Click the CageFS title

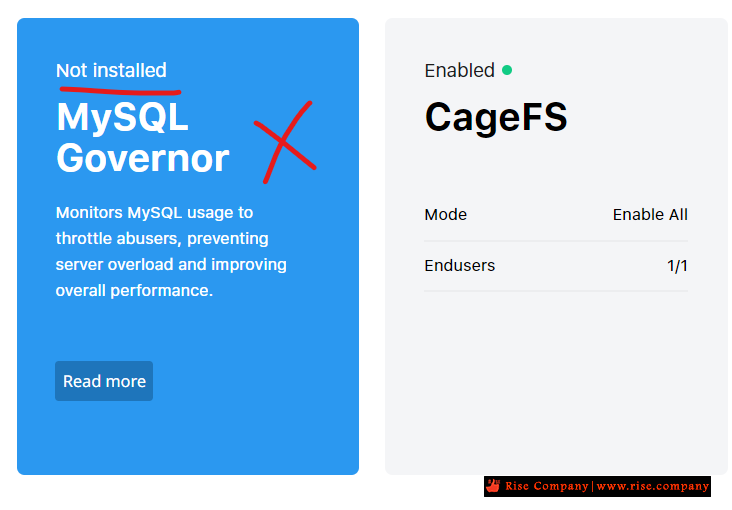pyautogui.click(x=496, y=117)
